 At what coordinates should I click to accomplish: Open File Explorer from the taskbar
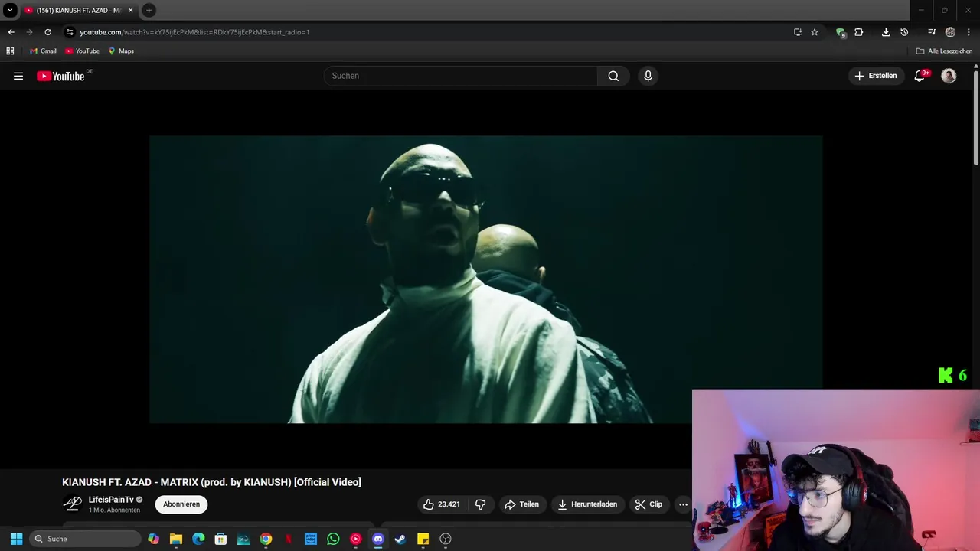176,539
